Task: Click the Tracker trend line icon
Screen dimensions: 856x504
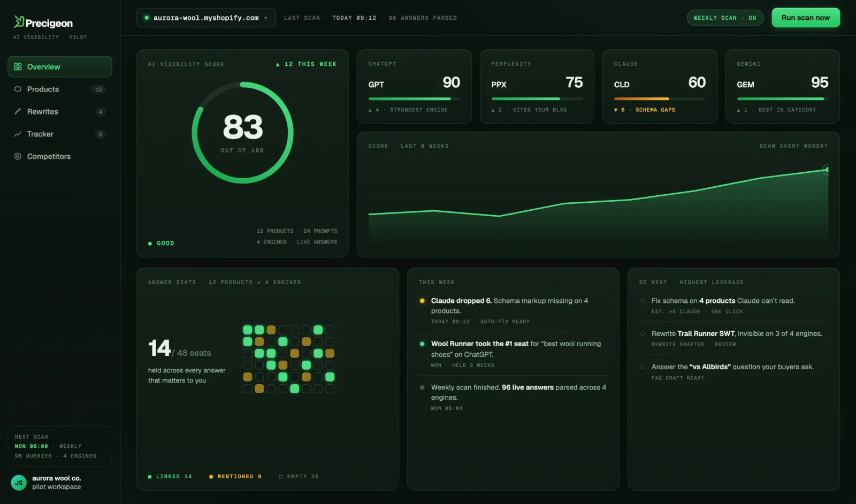Action: tap(18, 134)
